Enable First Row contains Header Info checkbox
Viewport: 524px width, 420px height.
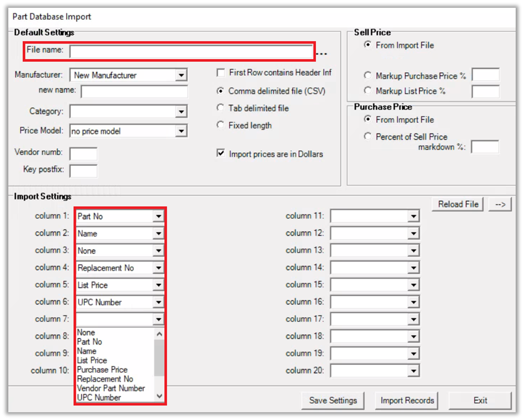pyautogui.click(x=221, y=73)
